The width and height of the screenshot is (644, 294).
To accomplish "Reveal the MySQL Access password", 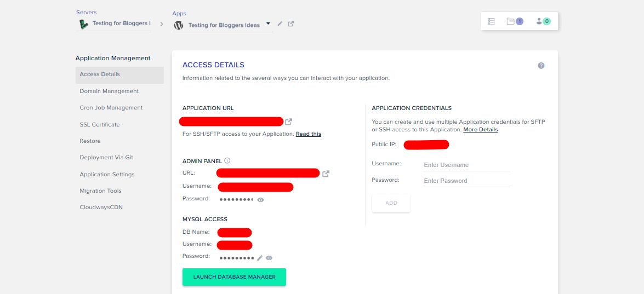I will point(269,258).
